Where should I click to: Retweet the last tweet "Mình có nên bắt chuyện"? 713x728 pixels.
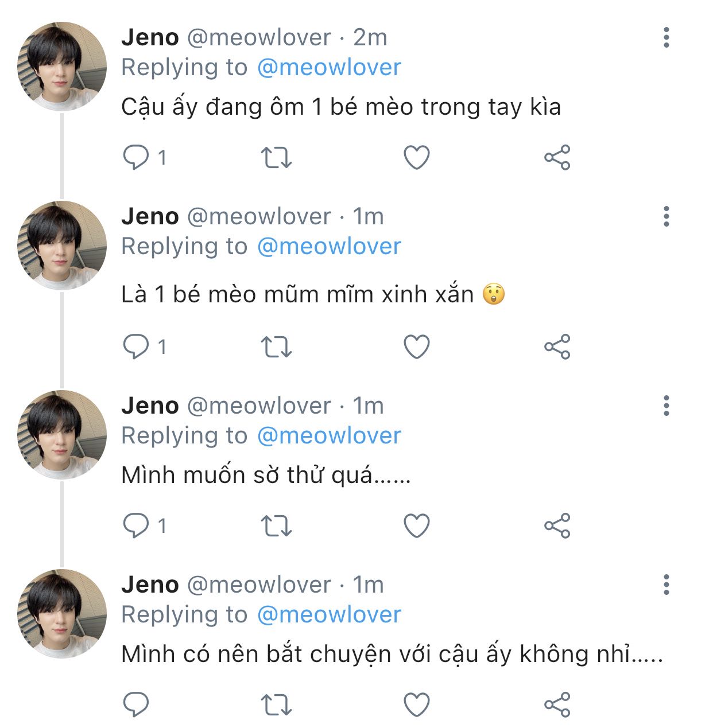click(x=277, y=704)
